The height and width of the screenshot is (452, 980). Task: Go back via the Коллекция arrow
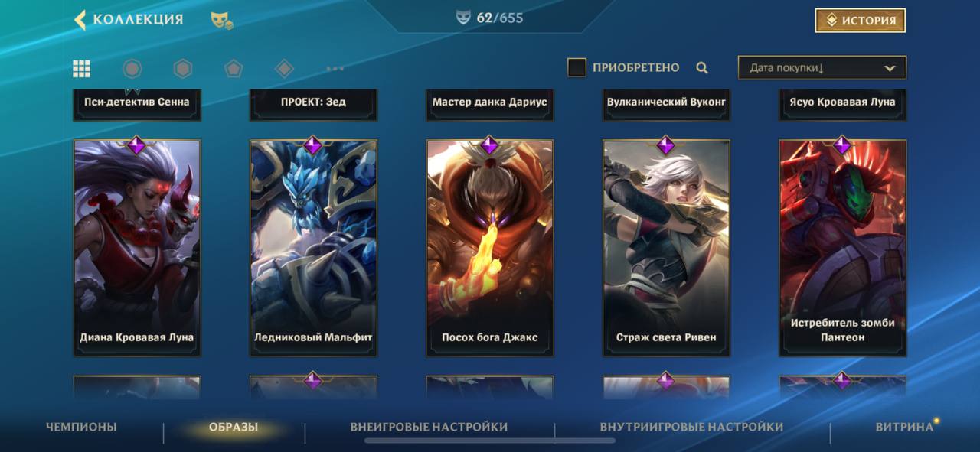coord(80,20)
